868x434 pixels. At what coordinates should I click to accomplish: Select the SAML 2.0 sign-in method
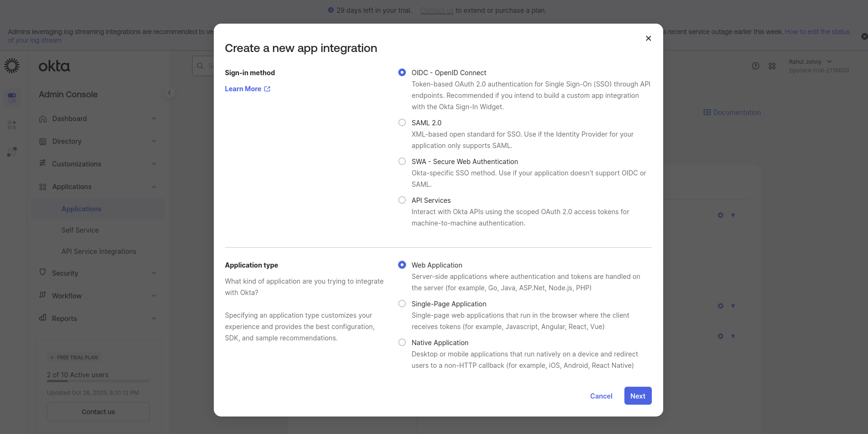pyautogui.click(x=402, y=122)
